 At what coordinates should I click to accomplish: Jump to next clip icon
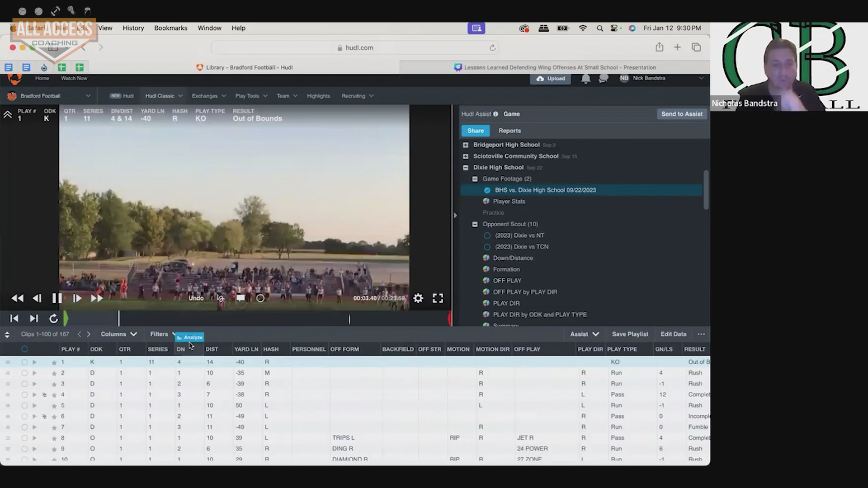(33, 319)
